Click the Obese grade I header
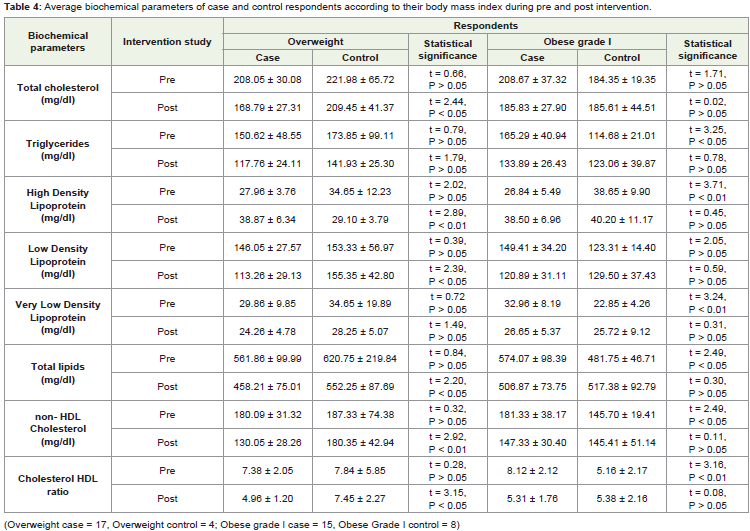Viewport: 750px width, 531px height. [577, 42]
